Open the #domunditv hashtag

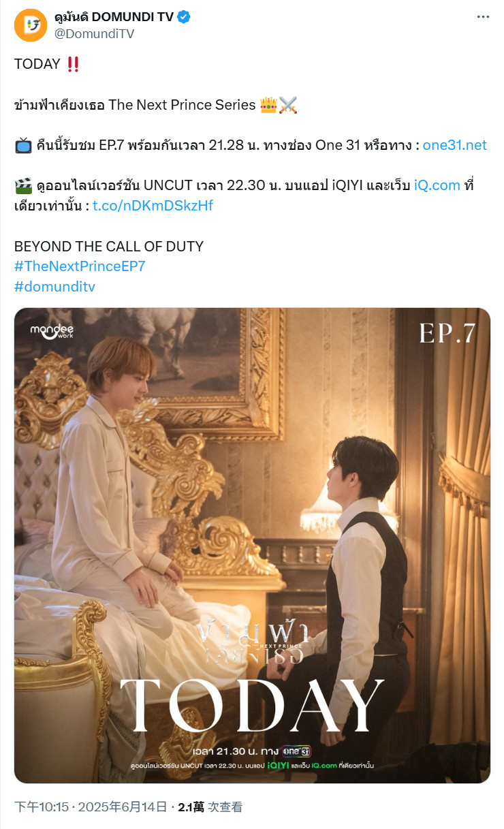[54, 287]
